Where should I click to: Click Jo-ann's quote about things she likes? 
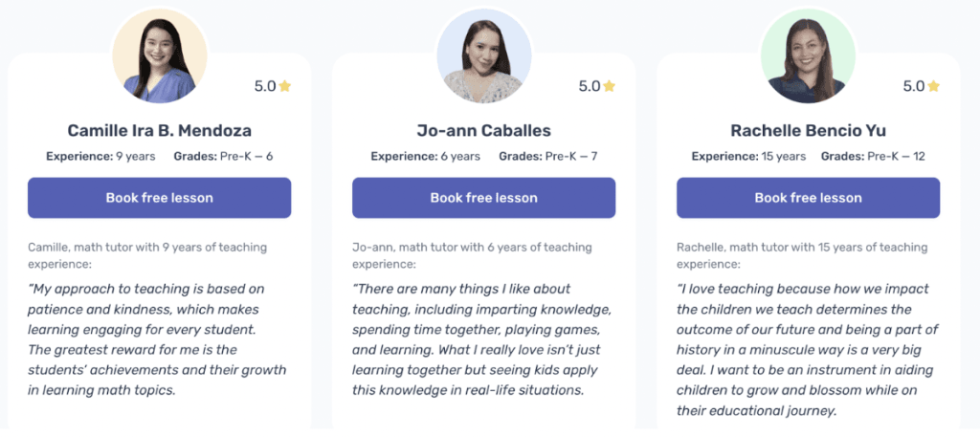482,339
